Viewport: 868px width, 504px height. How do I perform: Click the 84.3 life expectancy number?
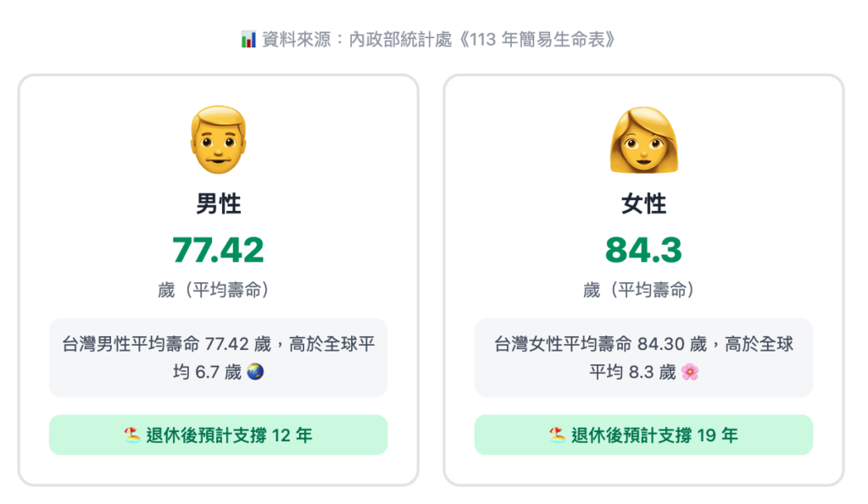point(643,250)
